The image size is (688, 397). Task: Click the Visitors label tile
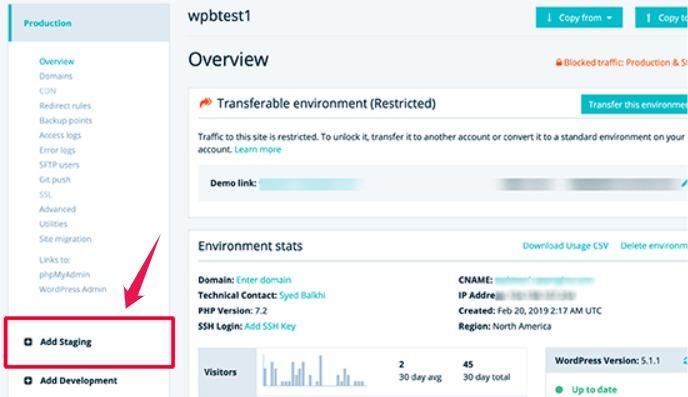pos(227,372)
